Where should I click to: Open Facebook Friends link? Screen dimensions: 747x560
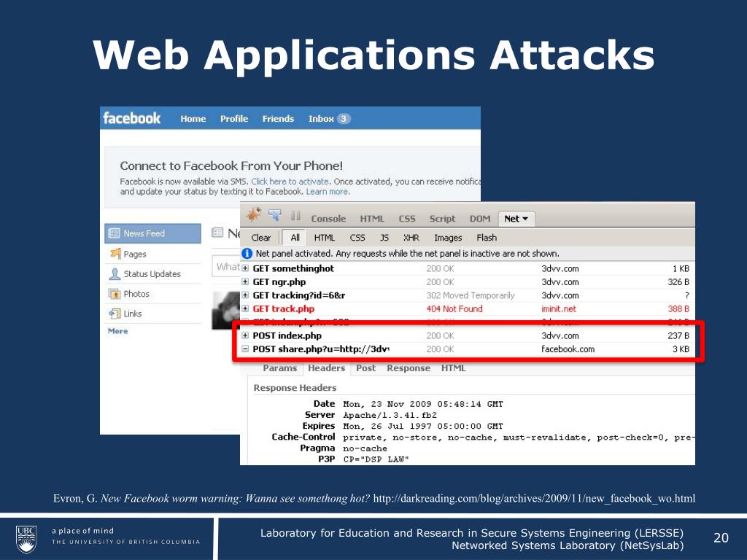(278, 119)
